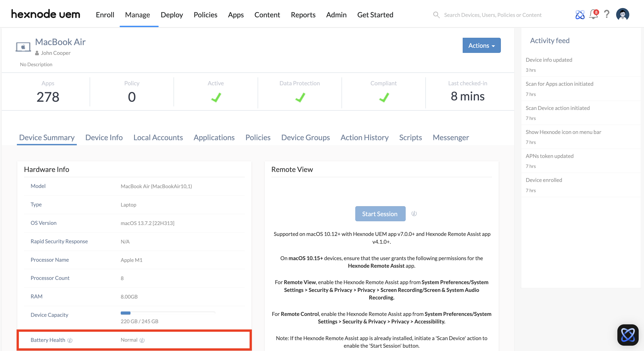Click the MacBook Air device title
Viewport: 644px width, 351px height.
pos(60,42)
